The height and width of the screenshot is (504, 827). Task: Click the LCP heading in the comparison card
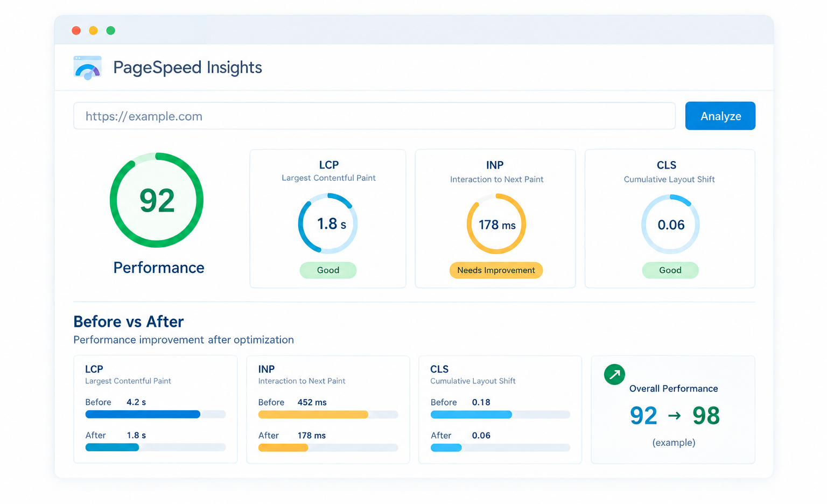pyautogui.click(x=94, y=369)
